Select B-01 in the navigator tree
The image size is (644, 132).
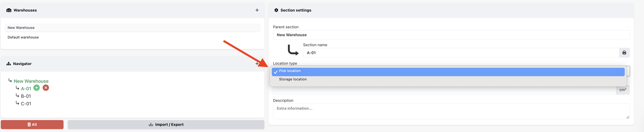coord(26,96)
